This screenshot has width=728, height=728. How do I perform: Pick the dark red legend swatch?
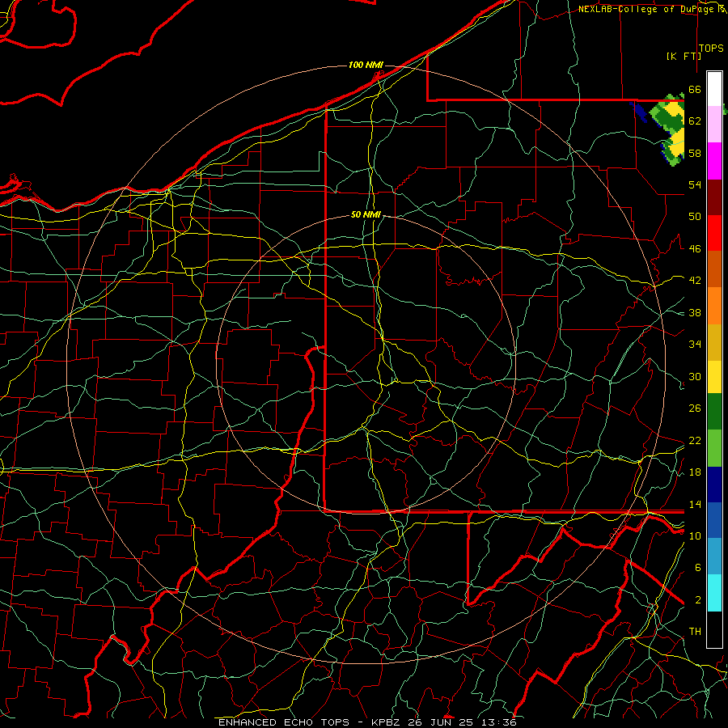[714, 197]
